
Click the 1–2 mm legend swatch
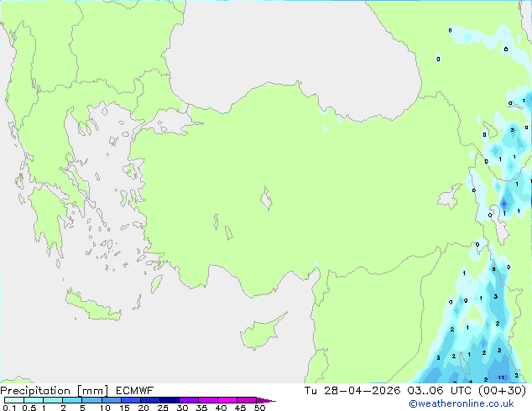pos(53,400)
